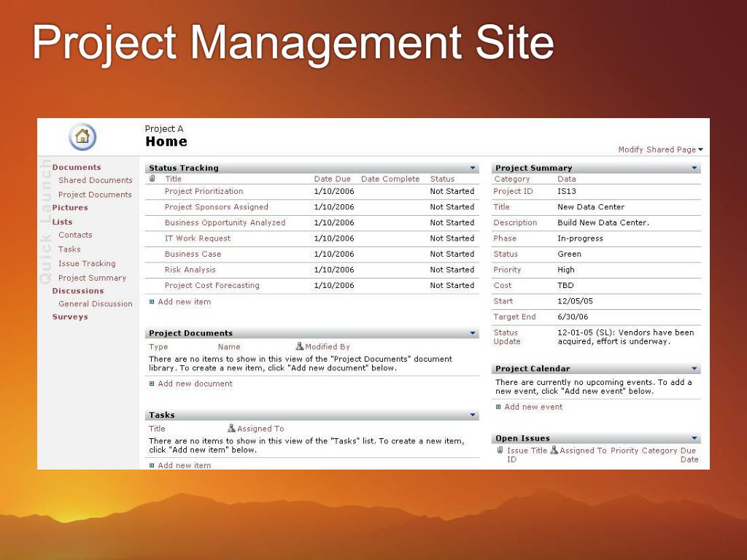Screen dimensions: 747x560
Task: Open Tasks sidebar link
Action: tap(69, 249)
